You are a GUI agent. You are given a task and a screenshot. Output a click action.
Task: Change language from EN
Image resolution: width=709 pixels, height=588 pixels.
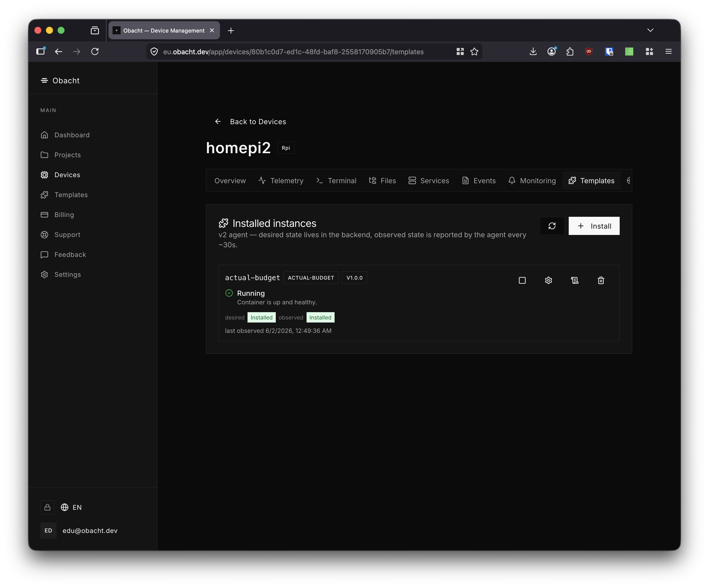coord(71,507)
